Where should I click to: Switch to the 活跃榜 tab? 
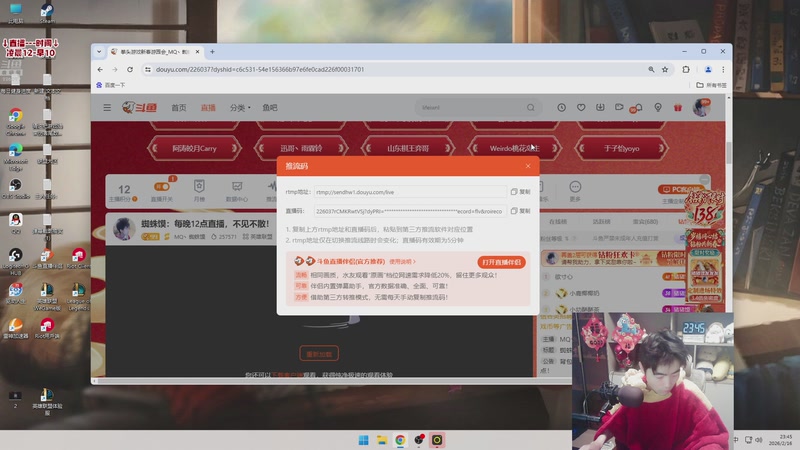[602, 221]
